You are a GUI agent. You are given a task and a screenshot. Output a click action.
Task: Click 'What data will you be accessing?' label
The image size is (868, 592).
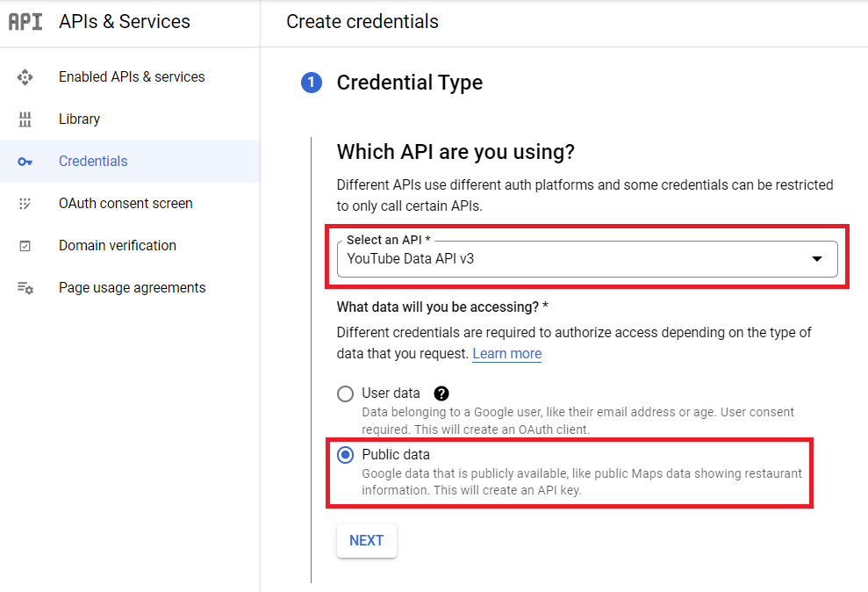(x=442, y=307)
